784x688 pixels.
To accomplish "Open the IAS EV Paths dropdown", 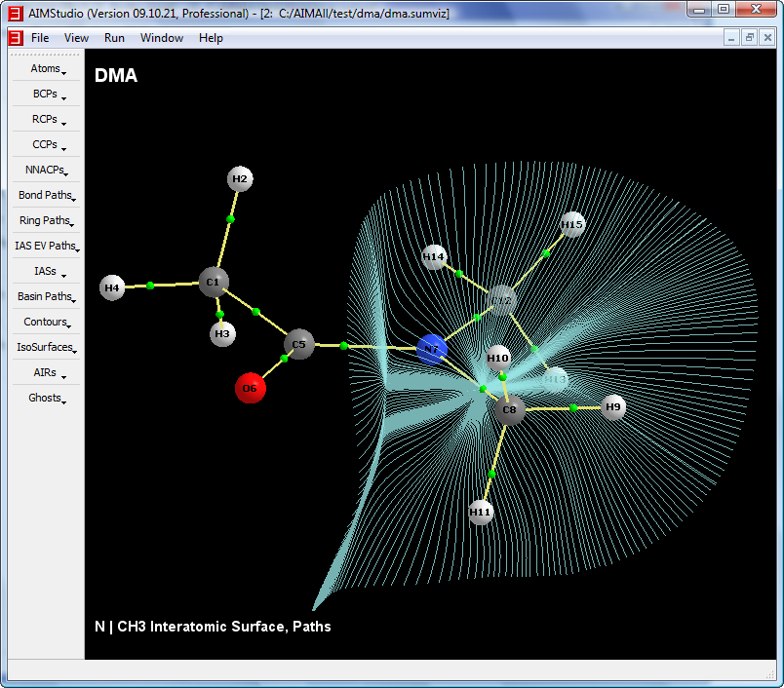I will [x=46, y=247].
